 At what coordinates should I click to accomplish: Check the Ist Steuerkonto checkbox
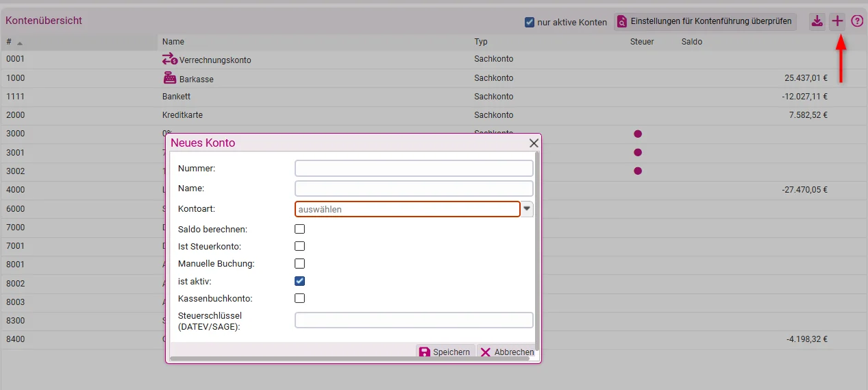299,246
